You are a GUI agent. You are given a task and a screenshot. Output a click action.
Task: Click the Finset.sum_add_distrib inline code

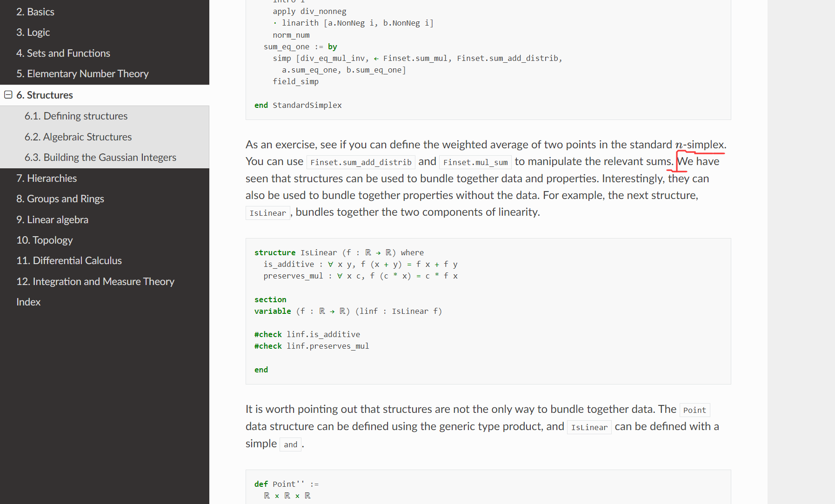pos(361,162)
